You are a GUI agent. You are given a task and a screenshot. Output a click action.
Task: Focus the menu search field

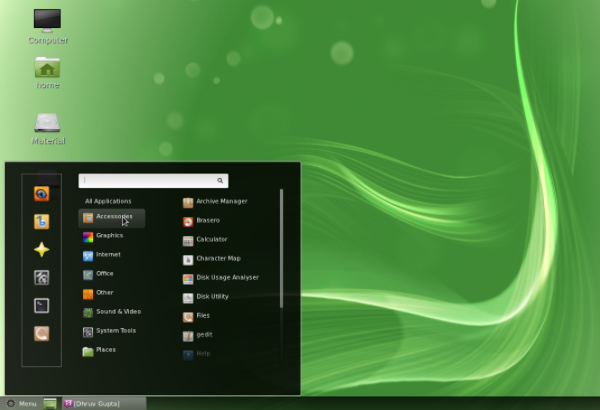(x=153, y=181)
